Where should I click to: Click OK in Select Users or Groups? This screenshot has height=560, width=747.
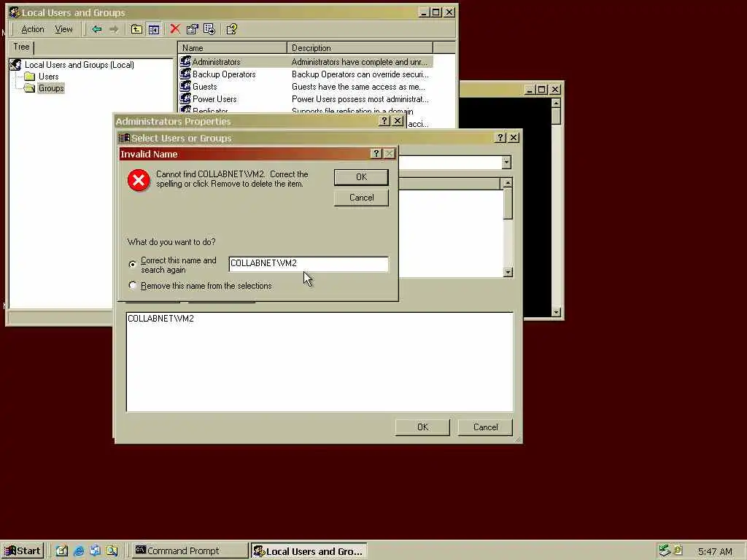pyautogui.click(x=422, y=427)
